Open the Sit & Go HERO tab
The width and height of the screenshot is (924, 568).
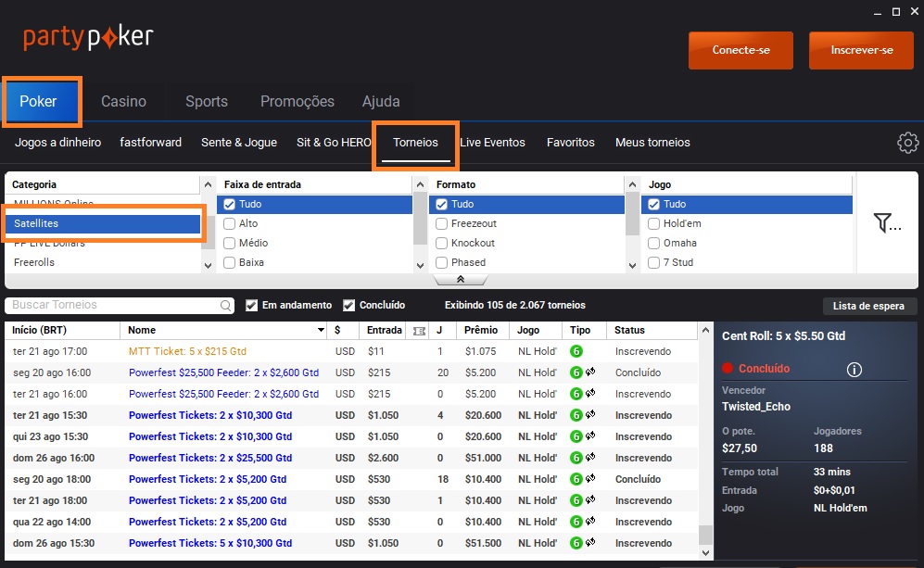334,143
